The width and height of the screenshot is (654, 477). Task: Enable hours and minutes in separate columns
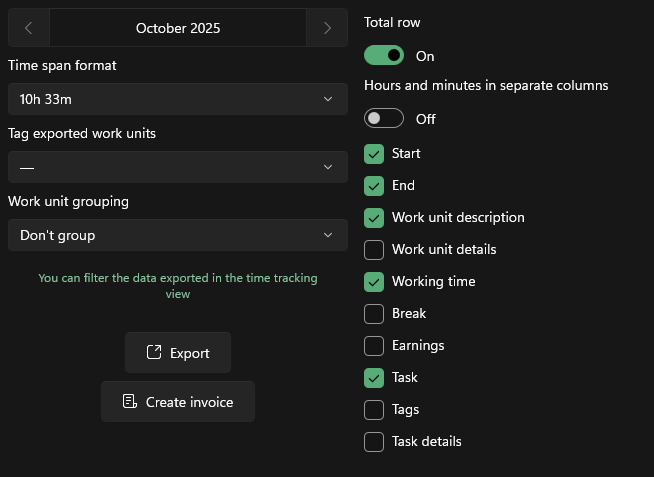(x=384, y=119)
